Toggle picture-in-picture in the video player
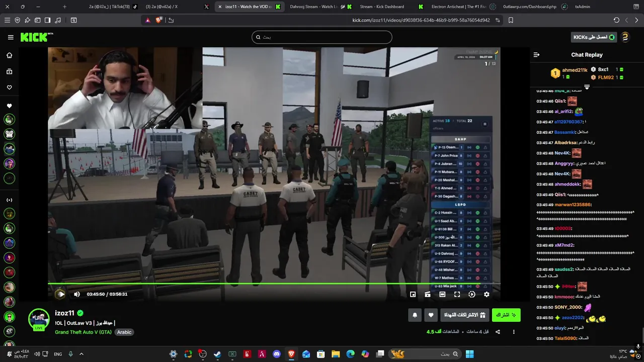The image size is (644, 362). tap(413, 294)
